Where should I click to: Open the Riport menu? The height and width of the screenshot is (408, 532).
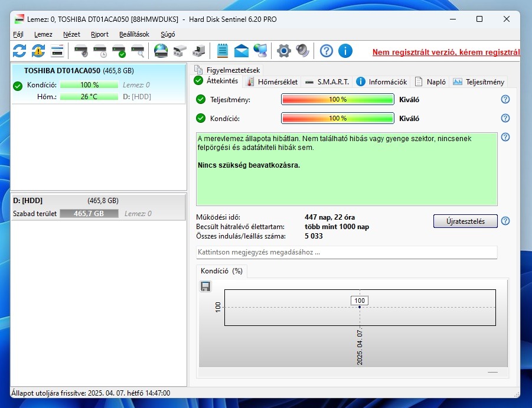[100, 34]
